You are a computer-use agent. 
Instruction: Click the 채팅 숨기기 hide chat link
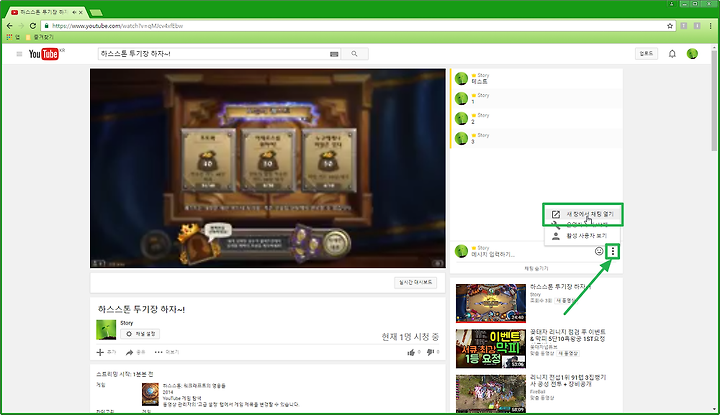(536, 268)
